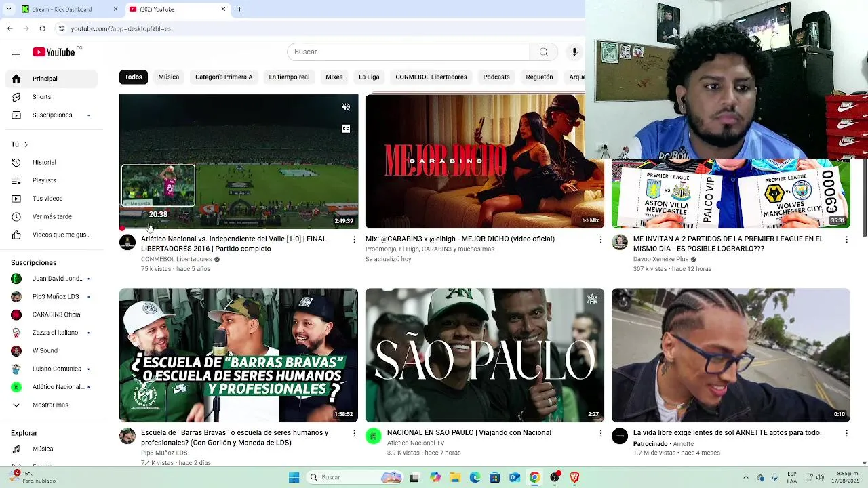This screenshot has height=488, width=868.
Task: Select the Todos filter chip
Action: (x=134, y=77)
